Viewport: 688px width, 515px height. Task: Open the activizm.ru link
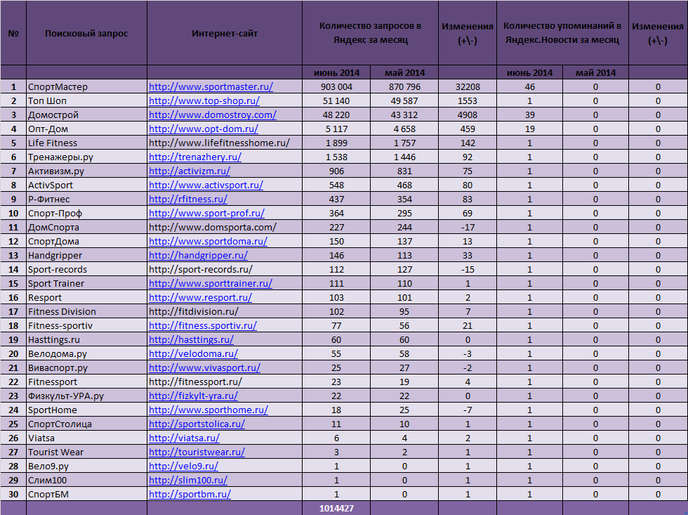(189, 171)
